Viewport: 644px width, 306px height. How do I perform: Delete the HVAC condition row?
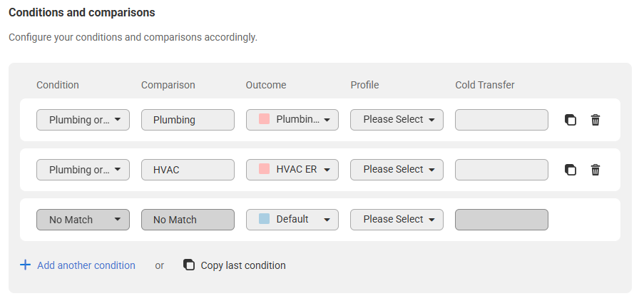pos(595,170)
